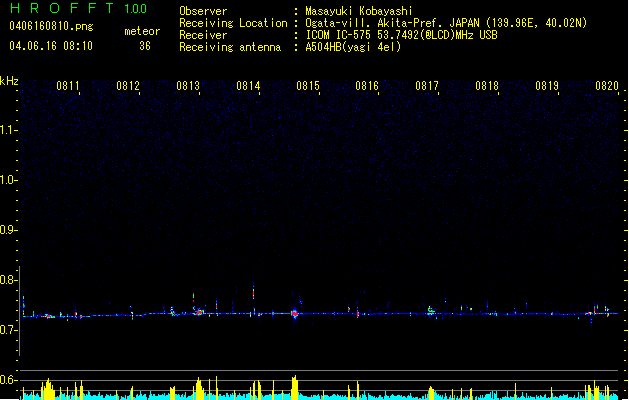The width and height of the screenshot is (629, 400).
Task: Click the tallest yellow power bar under 0815
Action: tap(295, 387)
